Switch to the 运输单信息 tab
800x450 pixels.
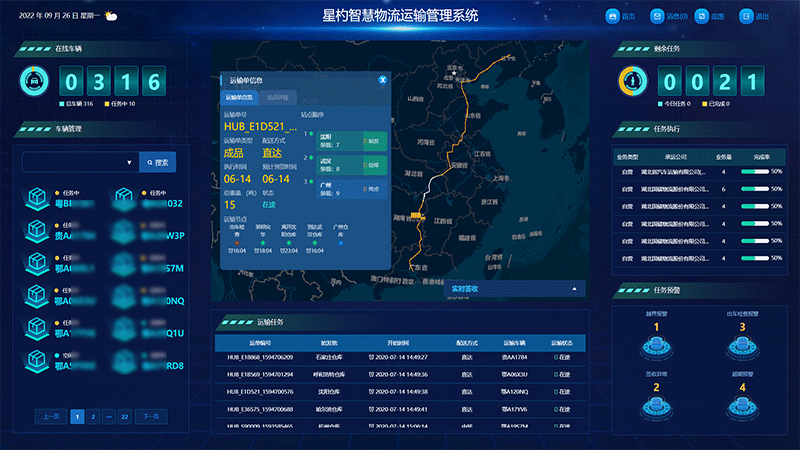click(x=238, y=97)
